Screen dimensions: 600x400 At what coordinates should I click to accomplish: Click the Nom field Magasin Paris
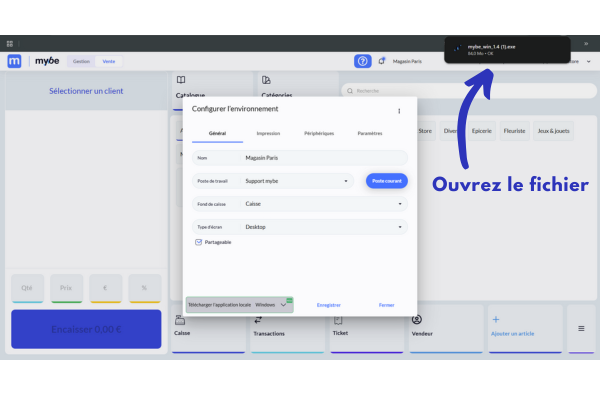click(x=300, y=158)
